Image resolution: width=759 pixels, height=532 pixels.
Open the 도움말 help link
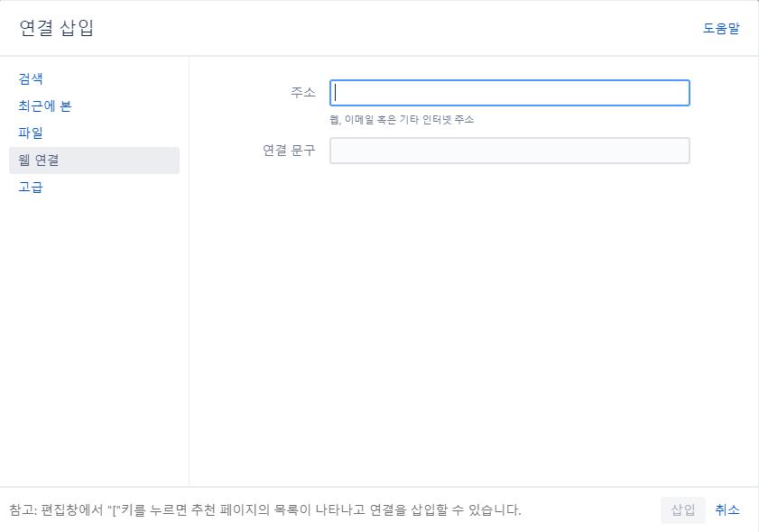[x=721, y=29]
